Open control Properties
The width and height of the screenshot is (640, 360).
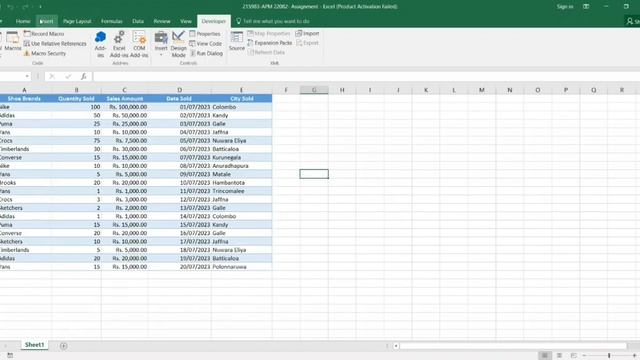[205, 34]
